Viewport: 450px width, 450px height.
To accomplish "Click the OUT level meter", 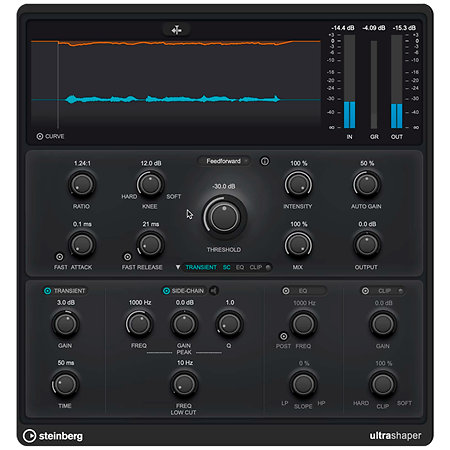I will (x=397, y=81).
